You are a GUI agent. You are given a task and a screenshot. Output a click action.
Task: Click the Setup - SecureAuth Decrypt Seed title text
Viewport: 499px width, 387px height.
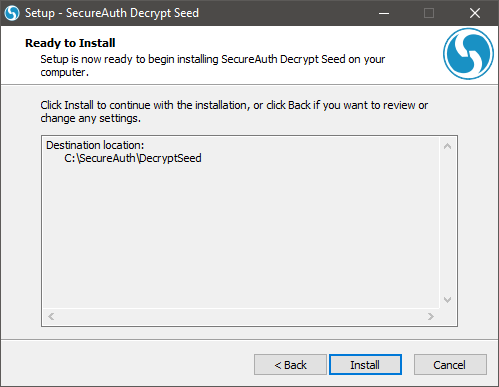(112, 13)
